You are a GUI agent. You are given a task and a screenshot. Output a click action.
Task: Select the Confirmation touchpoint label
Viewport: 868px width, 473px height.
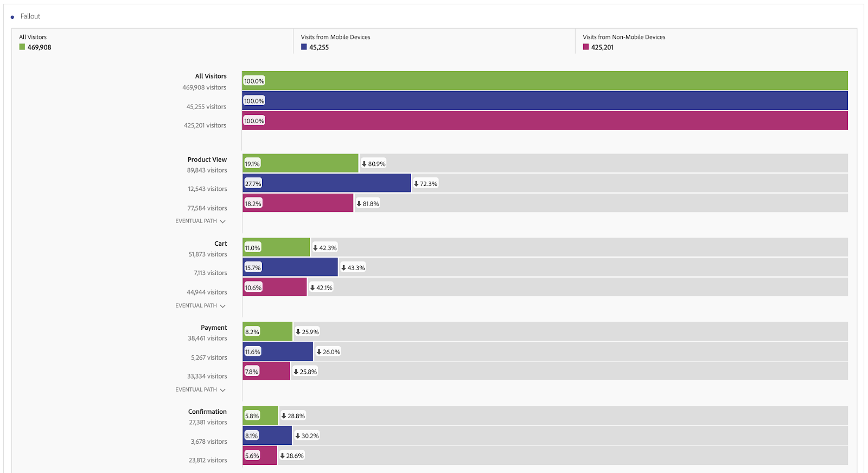tap(207, 412)
